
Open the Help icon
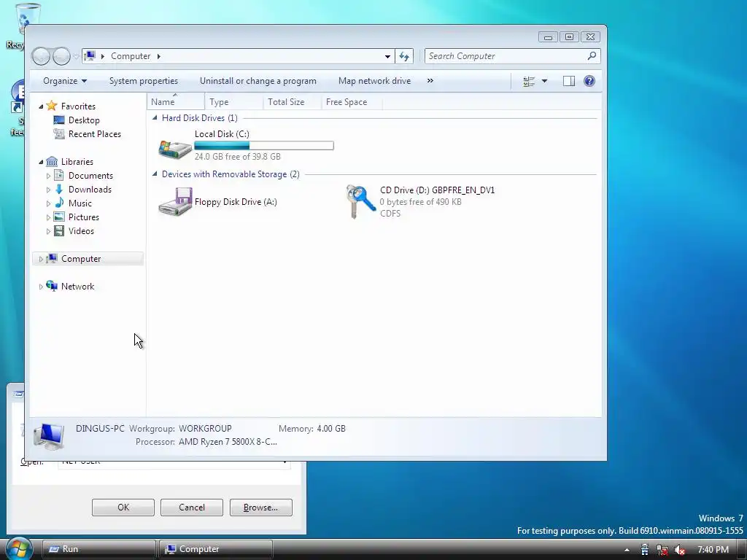589,82
